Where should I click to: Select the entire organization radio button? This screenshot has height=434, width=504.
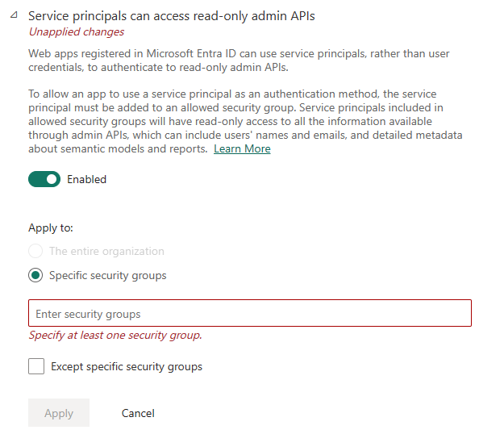pyautogui.click(x=35, y=251)
